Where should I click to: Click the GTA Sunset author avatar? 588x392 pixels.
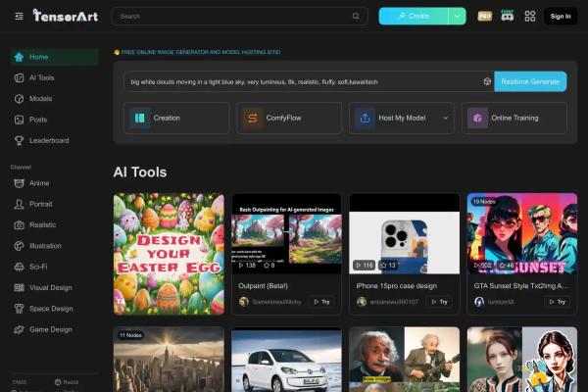[x=479, y=302]
